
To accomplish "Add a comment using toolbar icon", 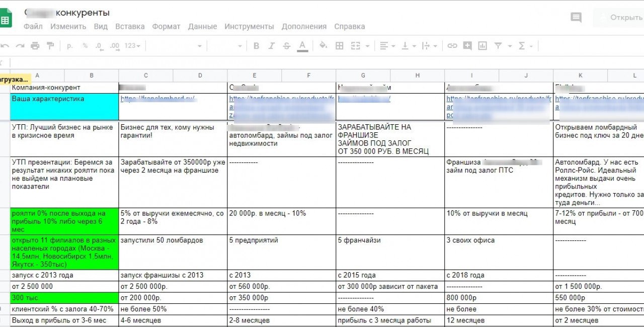I will [x=467, y=46].
